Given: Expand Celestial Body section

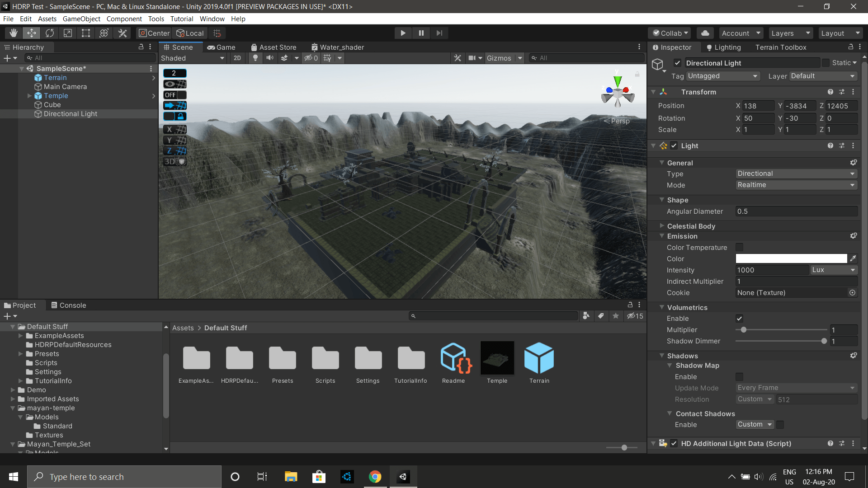Looking at the screenshot, I should click(662, 225).
